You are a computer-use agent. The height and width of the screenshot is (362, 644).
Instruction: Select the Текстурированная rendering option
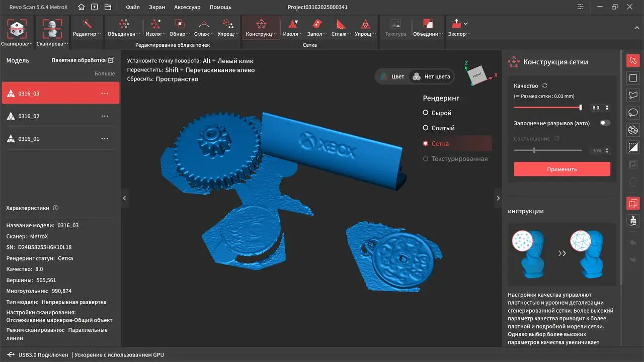pyautogui.click(x=455, y=159)
